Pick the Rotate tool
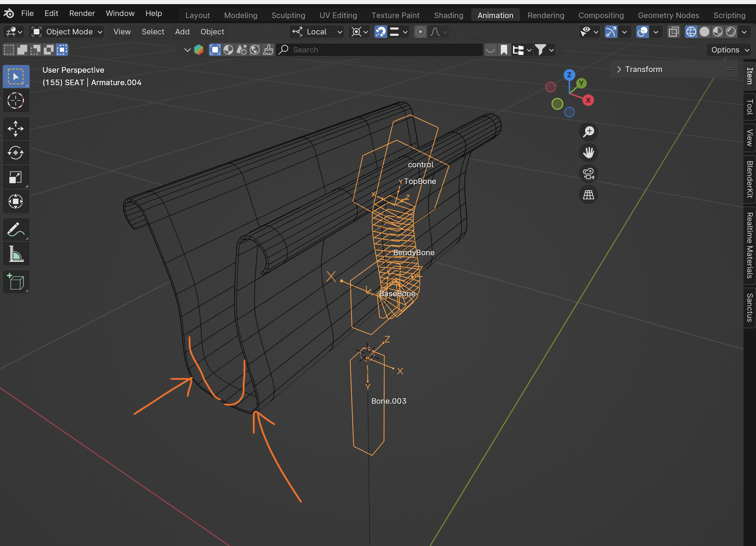 16,153
